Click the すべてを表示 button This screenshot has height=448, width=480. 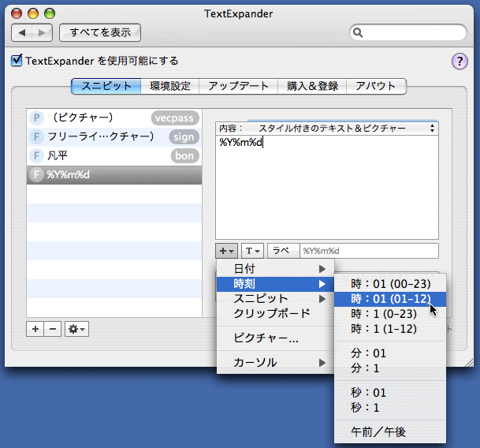tap(100, 32)
